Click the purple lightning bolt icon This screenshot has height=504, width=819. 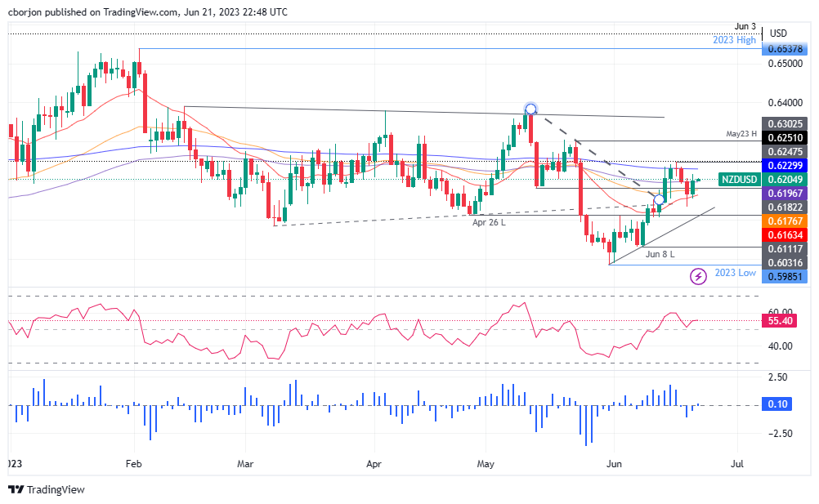[699, 277]
